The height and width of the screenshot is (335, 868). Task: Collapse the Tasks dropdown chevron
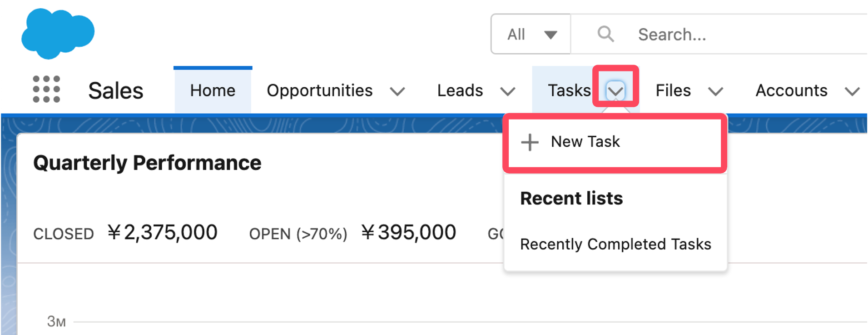click(615, 91)
